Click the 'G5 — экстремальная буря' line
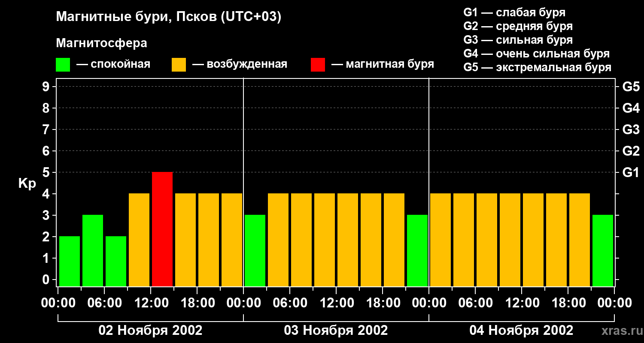Image resolution: width=644 pixels, height=343 pixels. click(538, 67)
